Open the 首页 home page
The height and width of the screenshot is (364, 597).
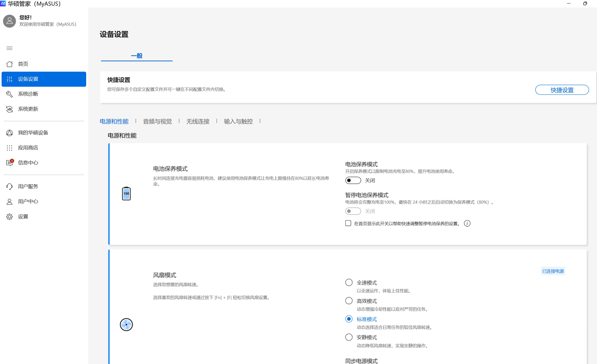tap(23, 64)
